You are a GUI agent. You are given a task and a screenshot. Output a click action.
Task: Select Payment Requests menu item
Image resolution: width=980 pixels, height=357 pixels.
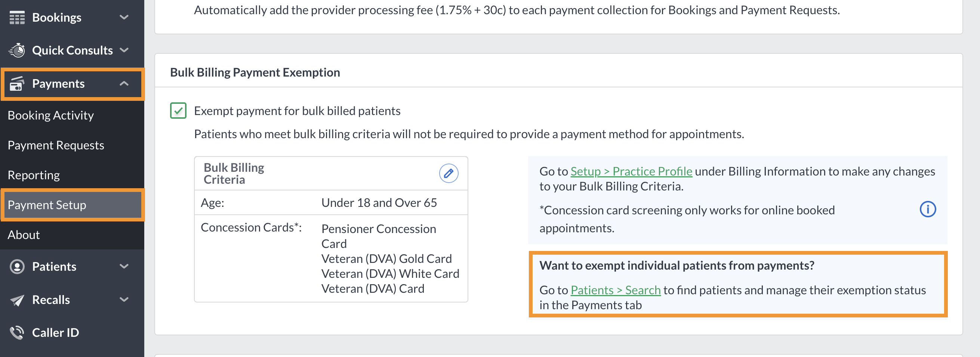coord(56,145)
